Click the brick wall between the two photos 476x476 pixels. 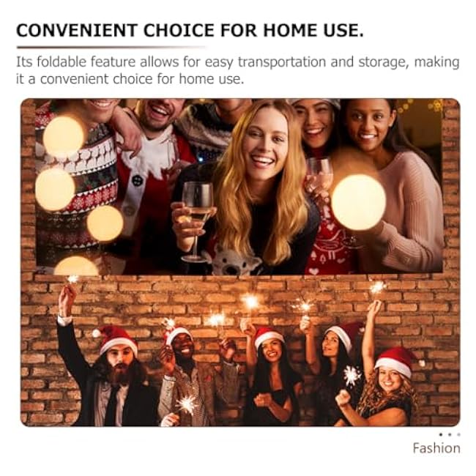239,287
